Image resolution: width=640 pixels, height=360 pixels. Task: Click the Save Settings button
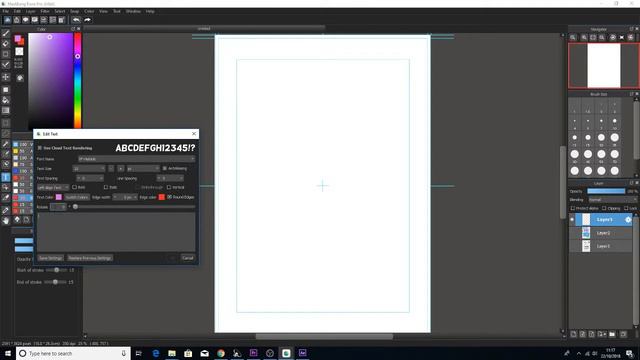pyautogui.click(x=50, y=258)
